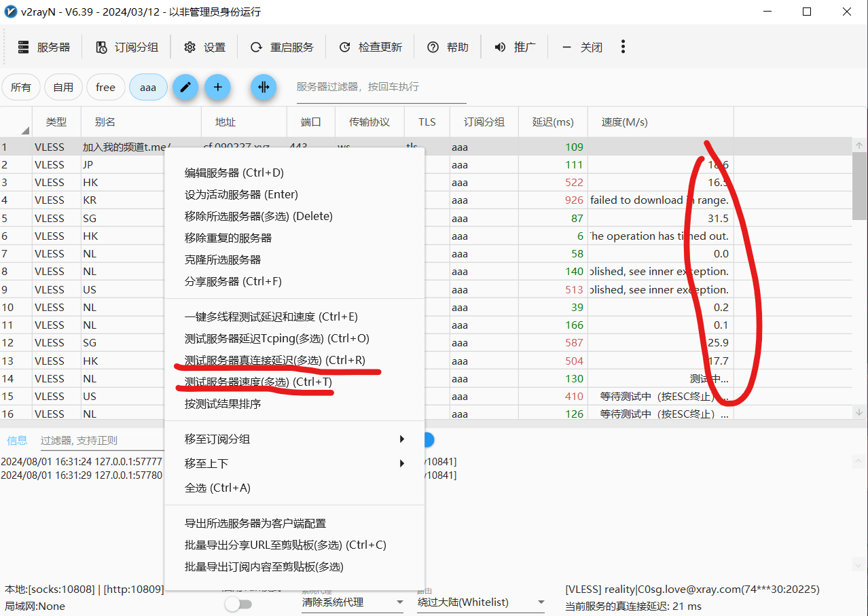Open the 服务器 toolbar menu
The image size is (868, 616).
point(44,47)
